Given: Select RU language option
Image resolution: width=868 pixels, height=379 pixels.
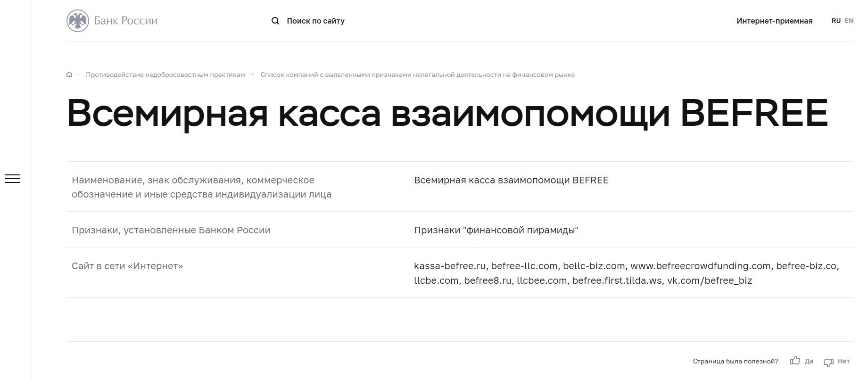Looking at the screenshot, I should pyautogui.click(x=836, y=21).
